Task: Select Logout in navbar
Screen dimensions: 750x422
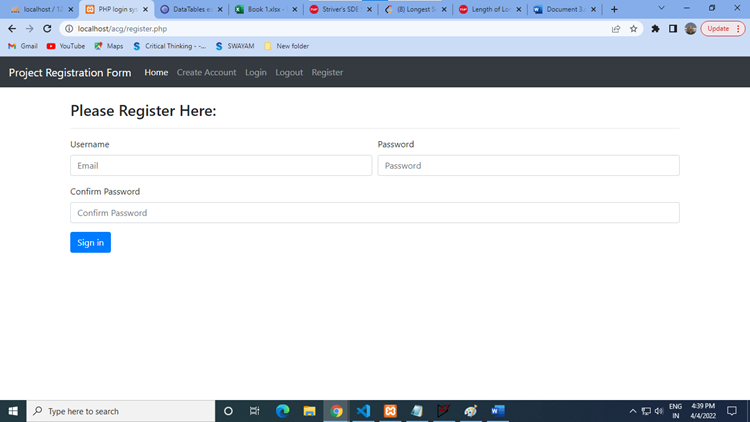Action: point(289,72)
